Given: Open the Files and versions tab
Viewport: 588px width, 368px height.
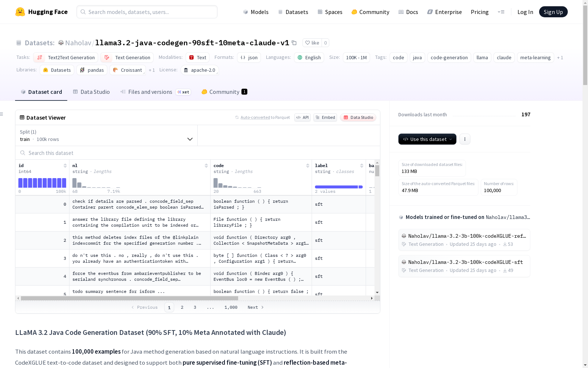Looking at the screenshot, I should (x=155, y=92).
